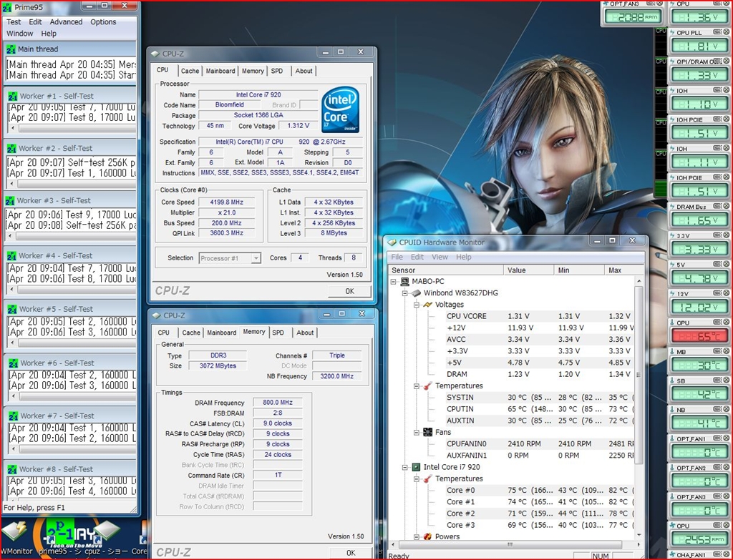Collapse the Voltages tree node
This screenshot has width=733, height=560.
pos(417,305)
